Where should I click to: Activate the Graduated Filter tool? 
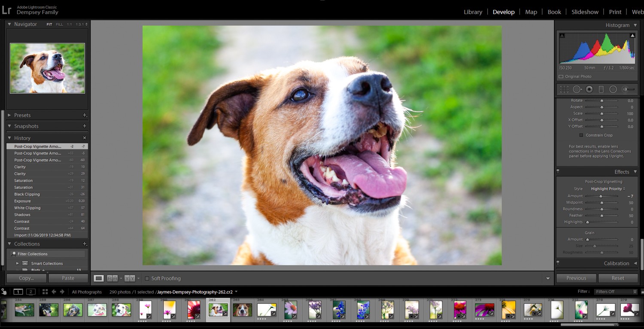(601, 89)
